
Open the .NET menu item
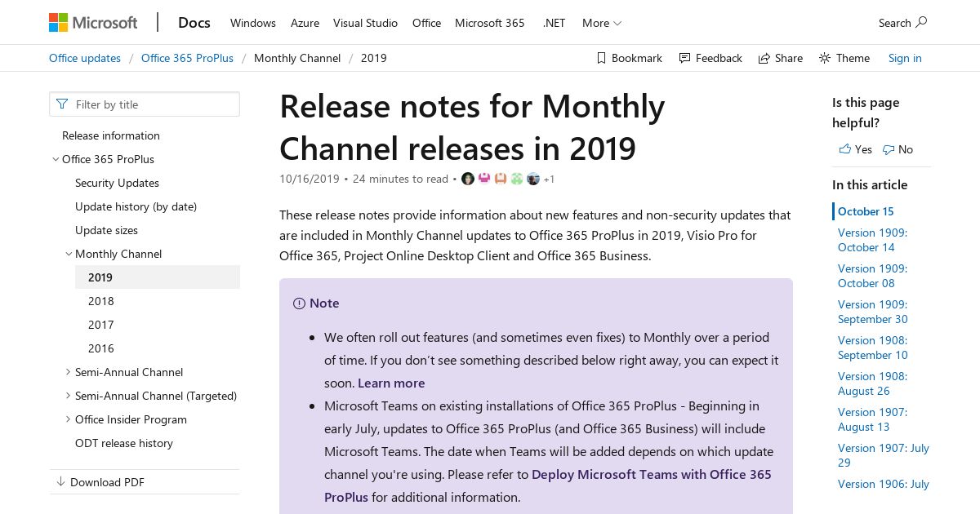pyautogui.click(x=554, y=23)
